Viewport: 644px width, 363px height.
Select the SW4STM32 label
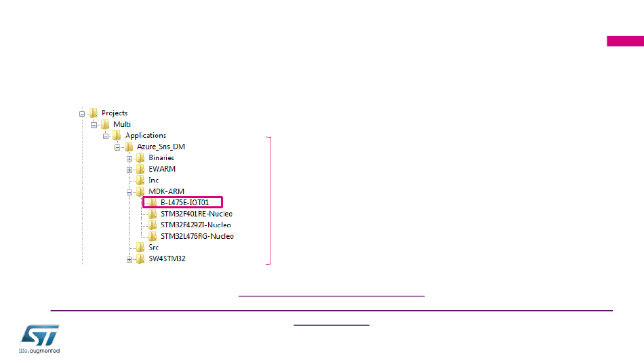coord(167,259)
